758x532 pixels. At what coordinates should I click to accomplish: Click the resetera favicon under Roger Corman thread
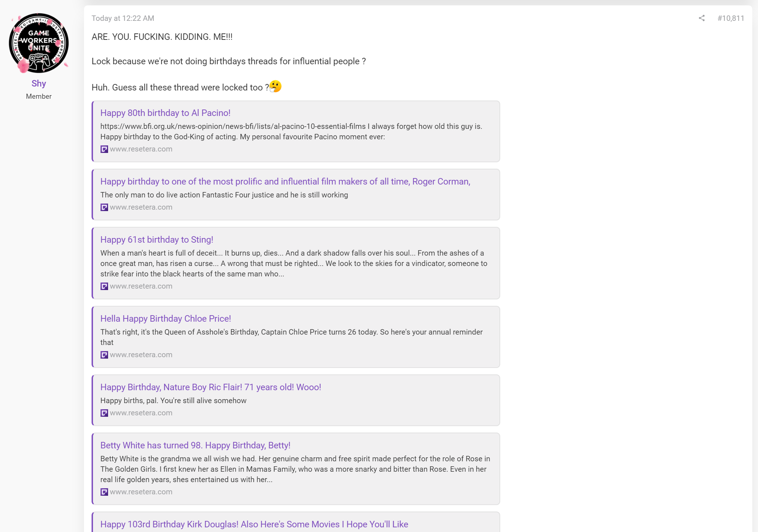[104, 207]
